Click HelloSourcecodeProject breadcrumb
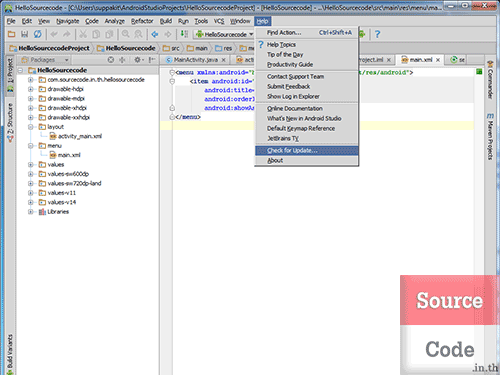 (50, 48)
